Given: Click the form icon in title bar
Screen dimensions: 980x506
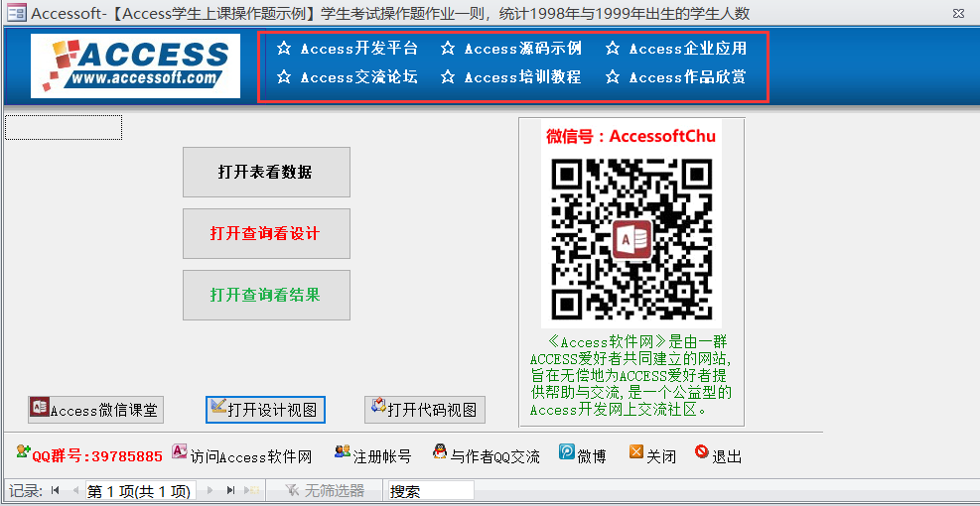Looking at the screenshot, I should coord(16,13).
